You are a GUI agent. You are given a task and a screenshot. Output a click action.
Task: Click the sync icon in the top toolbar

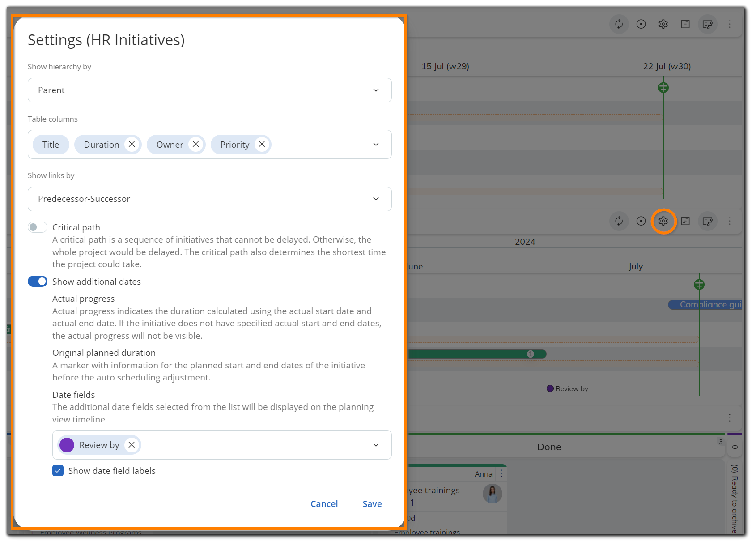tap(619, 24)
